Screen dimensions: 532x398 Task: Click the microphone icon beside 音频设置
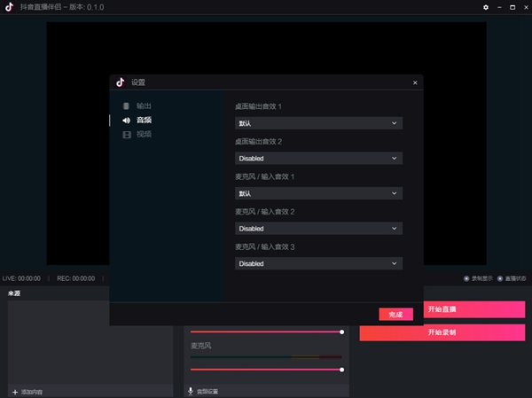pyautogui.click(x=191, y=391)
